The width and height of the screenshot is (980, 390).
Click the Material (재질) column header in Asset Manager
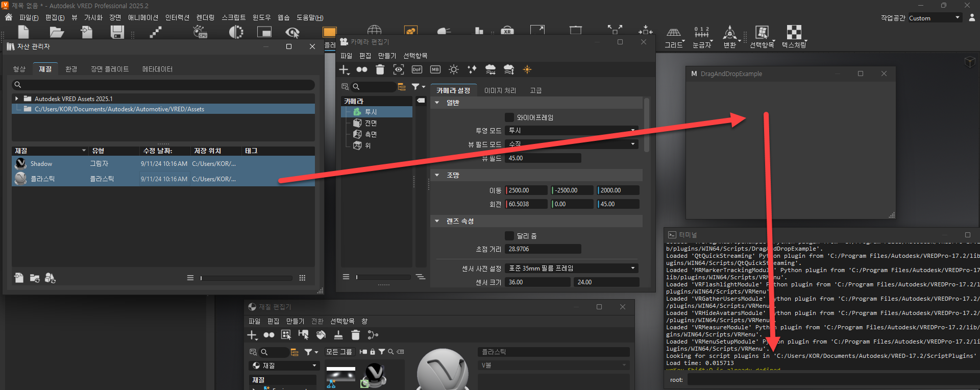[50, 151]
